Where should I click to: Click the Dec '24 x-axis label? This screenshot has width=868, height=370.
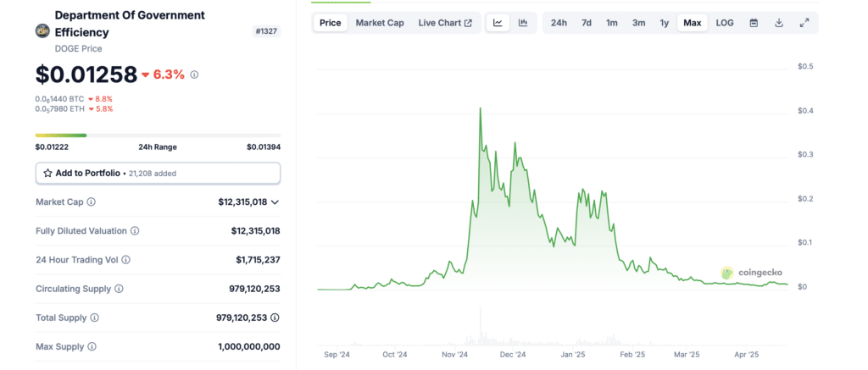pos(513,355)
